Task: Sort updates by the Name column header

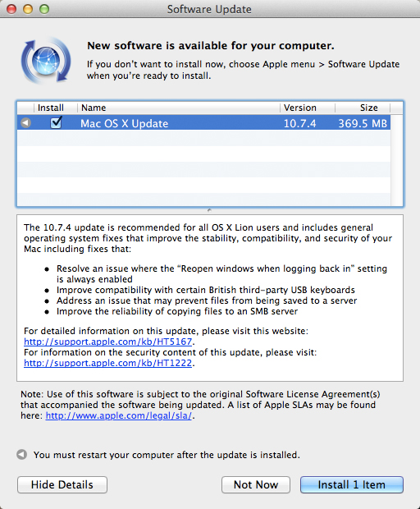Action: pos(178,108)
